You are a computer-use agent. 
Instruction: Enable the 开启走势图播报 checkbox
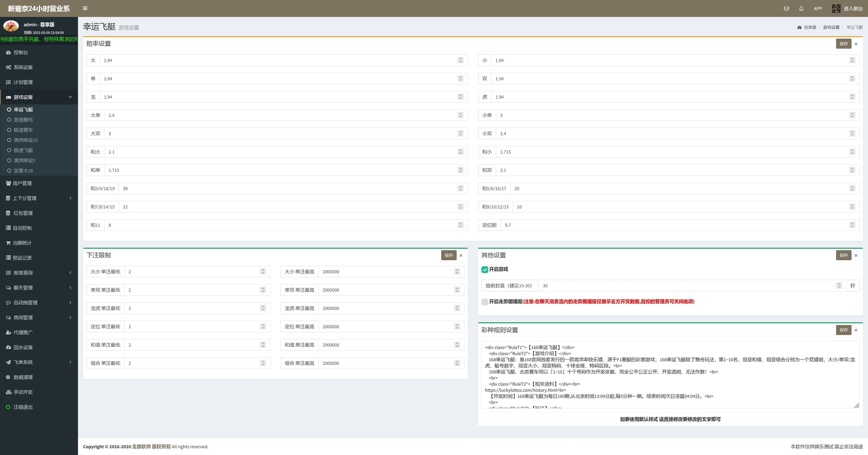coord(485,302)
